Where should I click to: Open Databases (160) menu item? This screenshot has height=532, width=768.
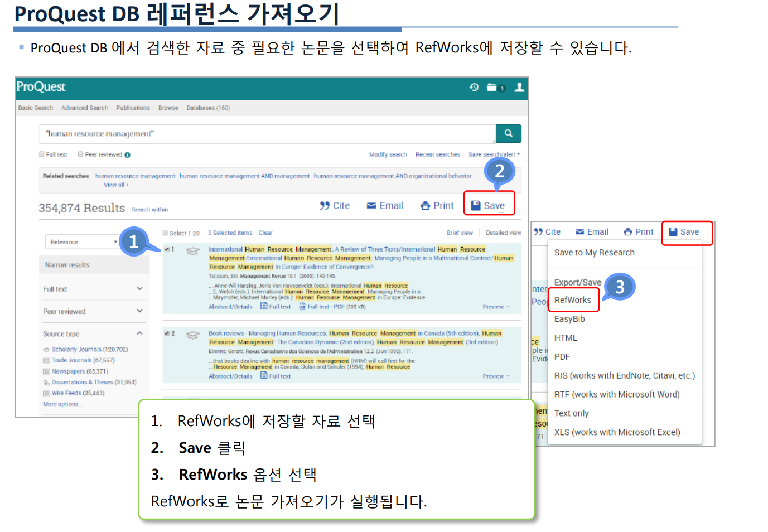[x=208, y=108]
